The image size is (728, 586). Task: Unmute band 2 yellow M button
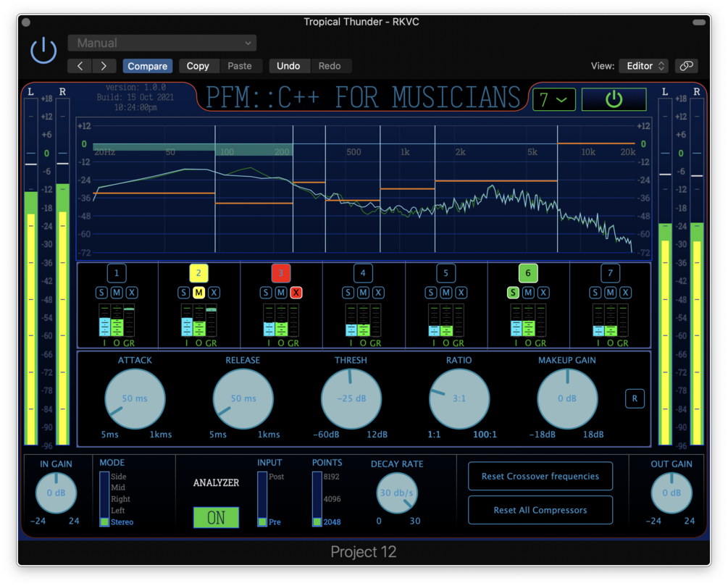click(198, 293)
